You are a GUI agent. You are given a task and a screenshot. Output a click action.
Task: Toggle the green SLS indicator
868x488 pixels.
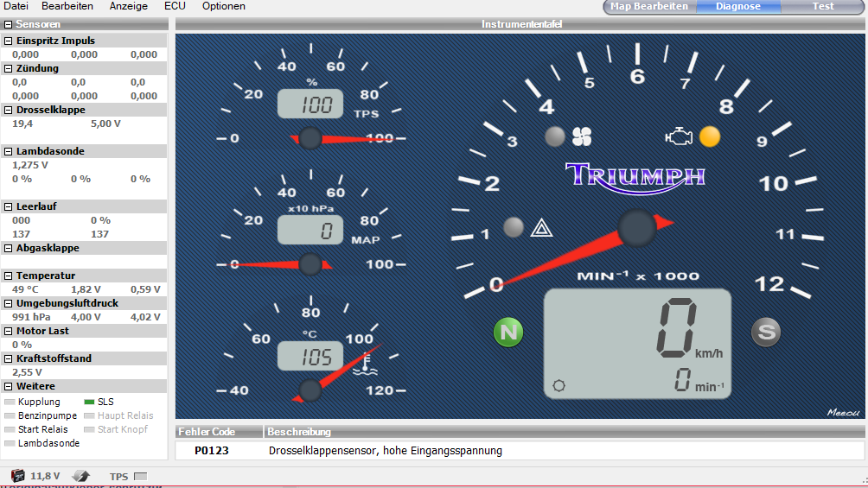click(89, 402)
